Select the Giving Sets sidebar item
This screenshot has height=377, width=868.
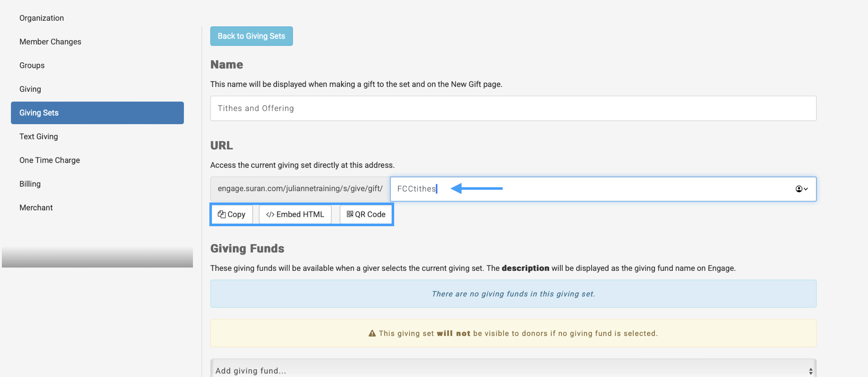[x=97, y=113]
